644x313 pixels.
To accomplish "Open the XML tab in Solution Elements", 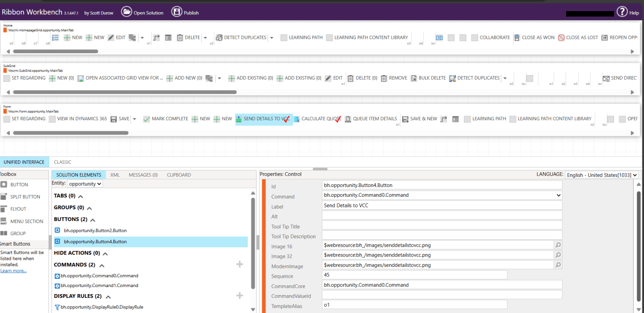I will [115, 174].
